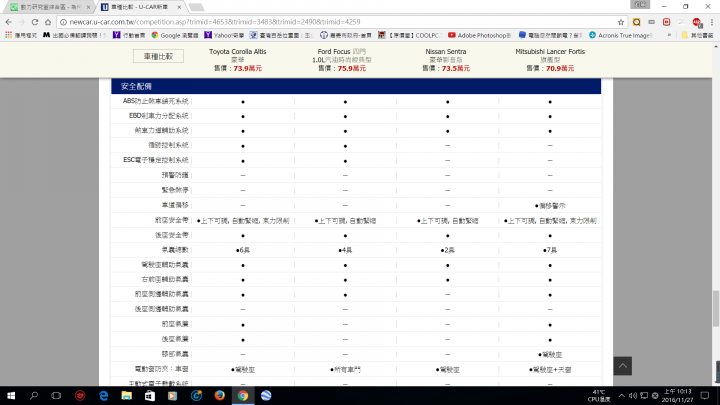Open the COOLPC bookmark
Image resolution: width=720 pixels, height=405 pixels.
coord(410,35)
